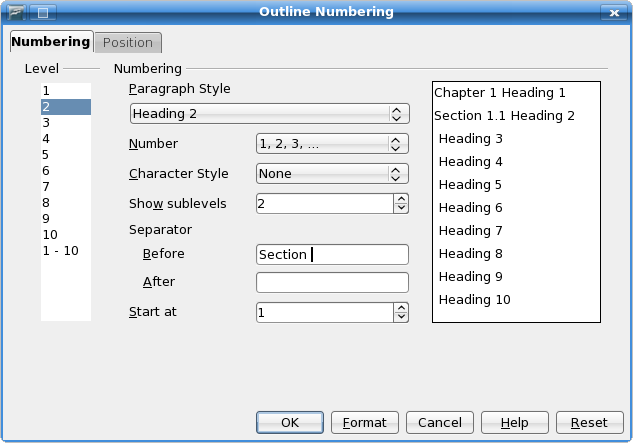Select level 1 in Level list
Screen dimensions: 633x443
click(x=45, y=90)
